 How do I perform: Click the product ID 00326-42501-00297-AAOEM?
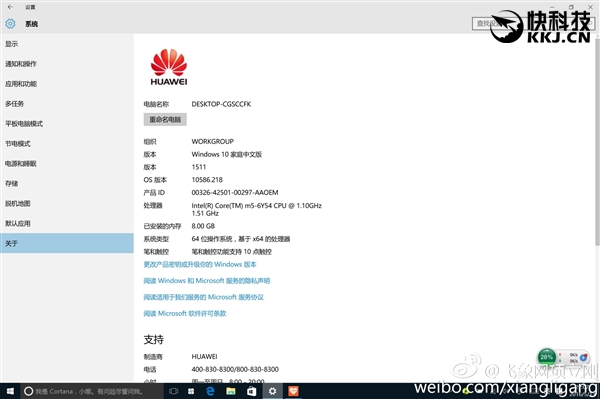(235, 192)
